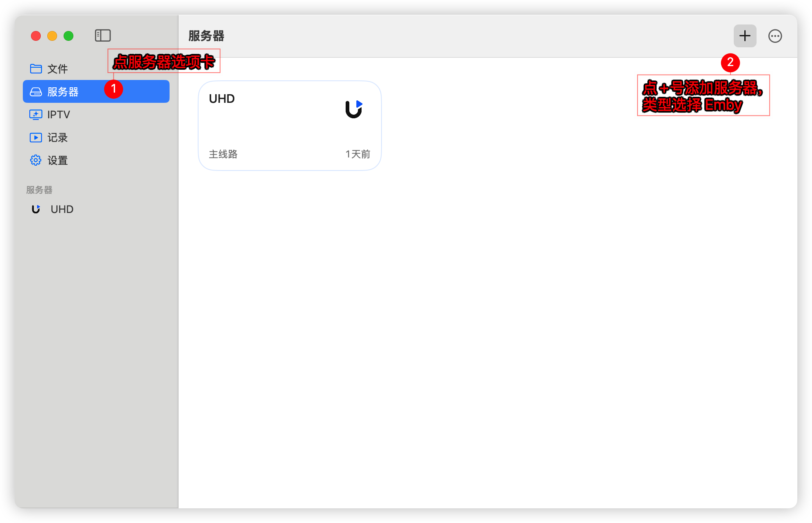Click the 服务器 section header in sidebar
This screenshot has width=812, height=523.
click(39, 190)
